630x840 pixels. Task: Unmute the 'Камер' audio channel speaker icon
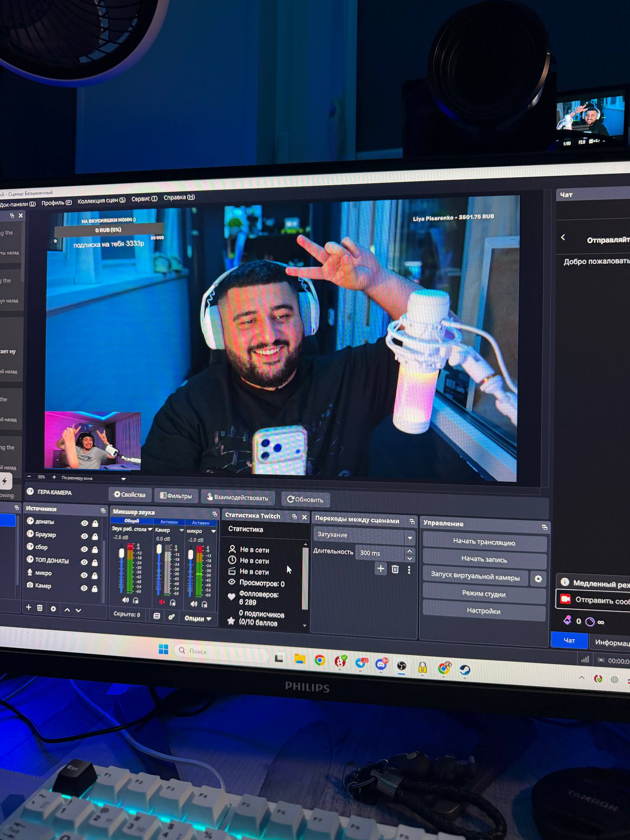162,601
